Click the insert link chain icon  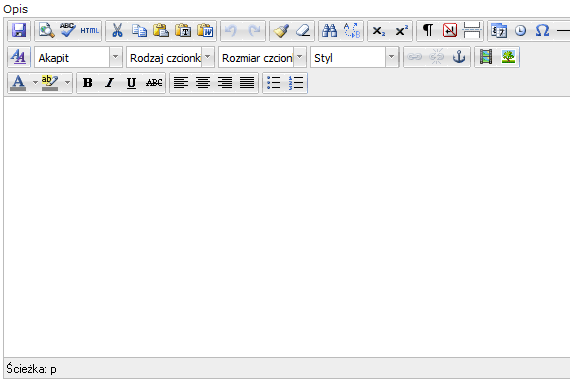(x=415, y=57)
